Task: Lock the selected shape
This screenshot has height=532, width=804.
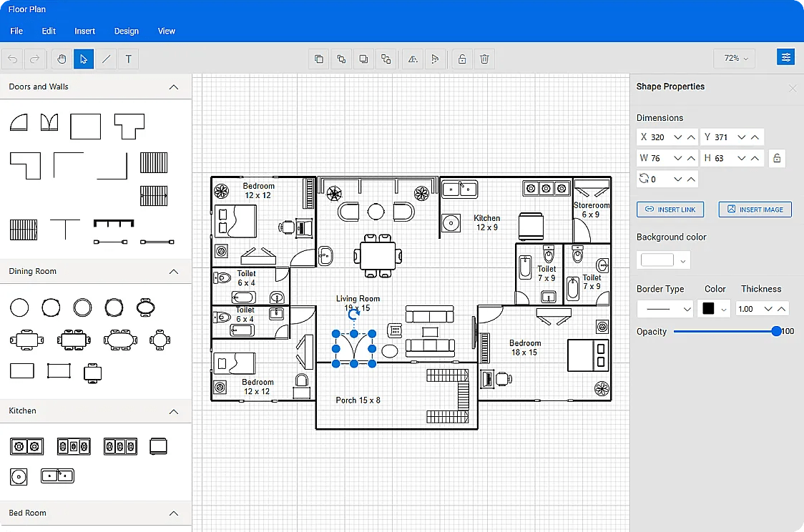Action: tap(461, 59)
